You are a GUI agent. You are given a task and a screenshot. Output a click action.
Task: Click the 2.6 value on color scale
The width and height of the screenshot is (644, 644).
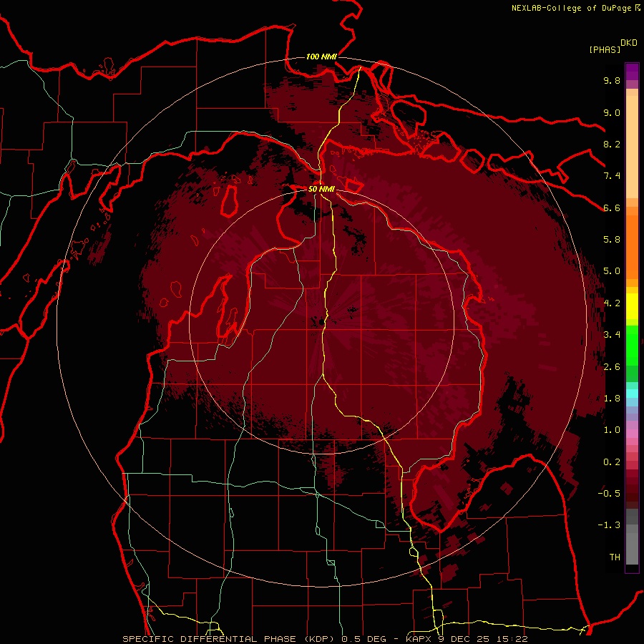click(x=612, y=367)
